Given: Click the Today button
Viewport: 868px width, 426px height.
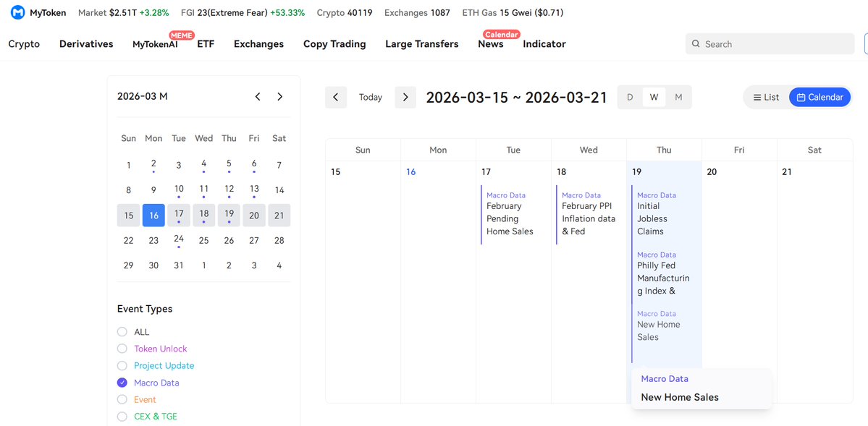Looking at the screenshot, I should pos(371,98).
